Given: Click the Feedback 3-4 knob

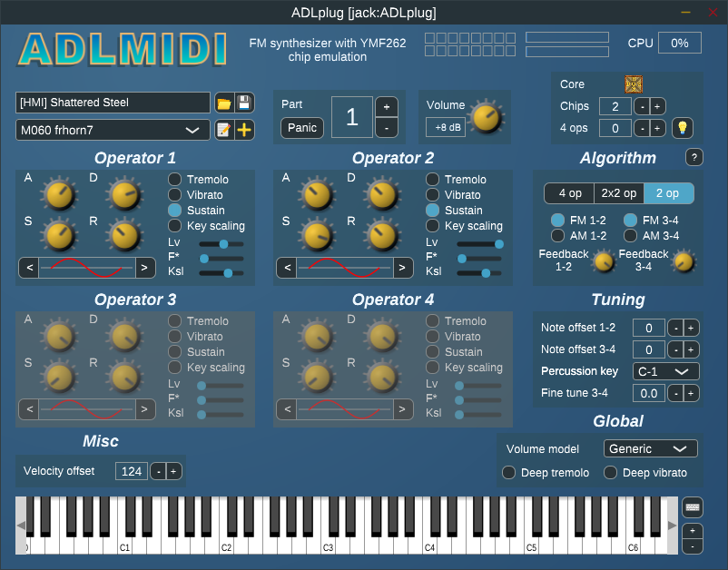Looking at the screenshot, I should tap(684, 262).
